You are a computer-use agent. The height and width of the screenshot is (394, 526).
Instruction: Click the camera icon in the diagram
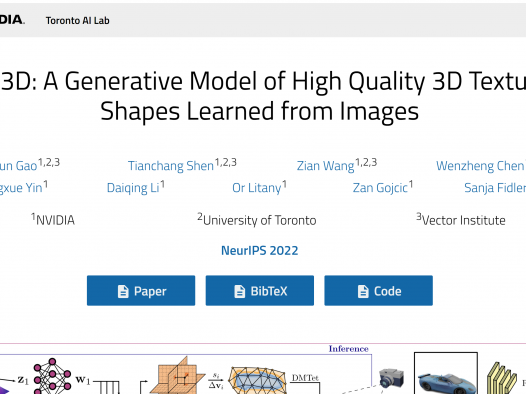(391, 378)
